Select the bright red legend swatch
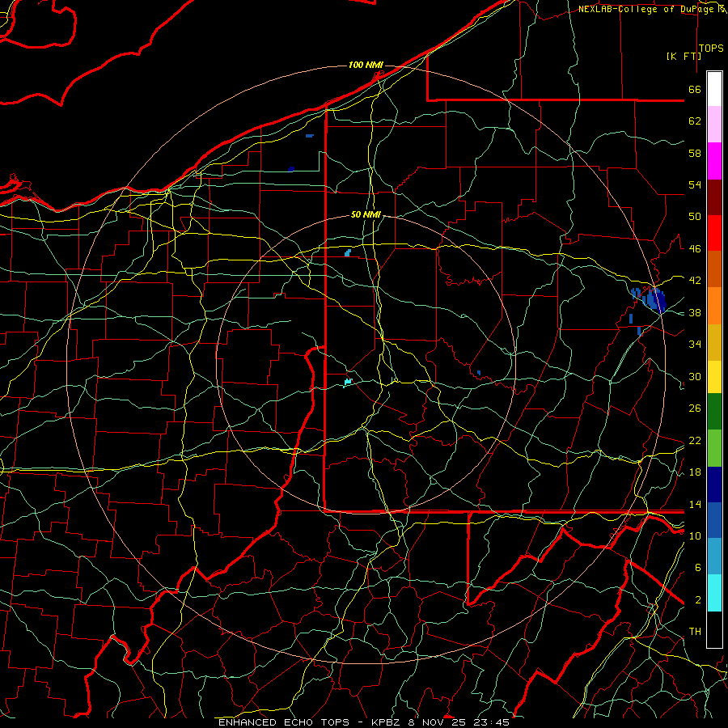Image resolution: width=728 pixels, height=728 pixels. click(x=714, y=233)
